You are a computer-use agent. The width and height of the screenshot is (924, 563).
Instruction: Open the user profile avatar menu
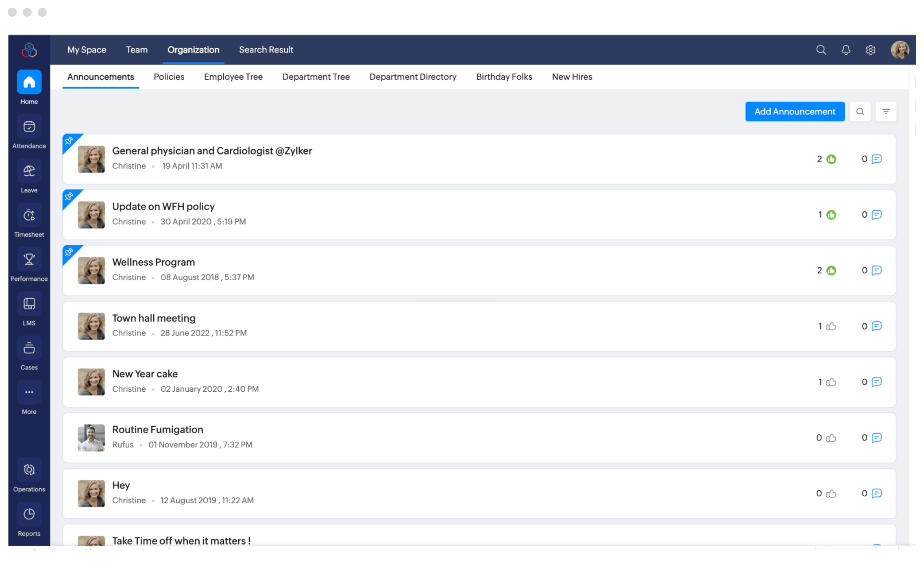(900, 50)
